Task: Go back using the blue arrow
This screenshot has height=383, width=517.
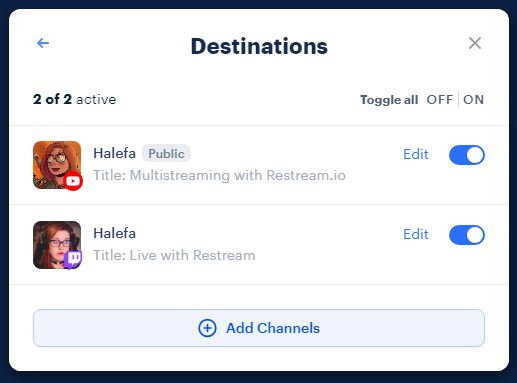Action: (x=43, y=43)
